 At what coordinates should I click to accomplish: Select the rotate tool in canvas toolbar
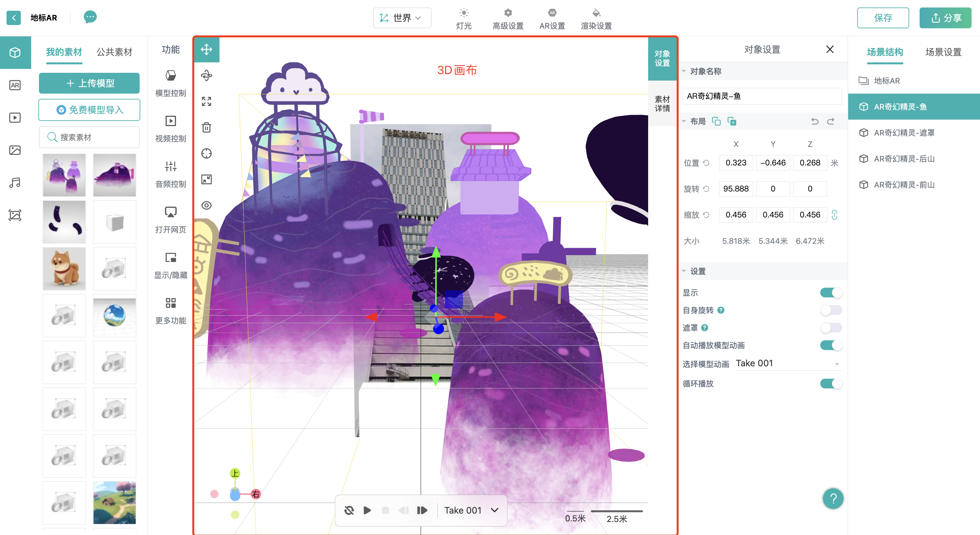[x=207, y=75]
